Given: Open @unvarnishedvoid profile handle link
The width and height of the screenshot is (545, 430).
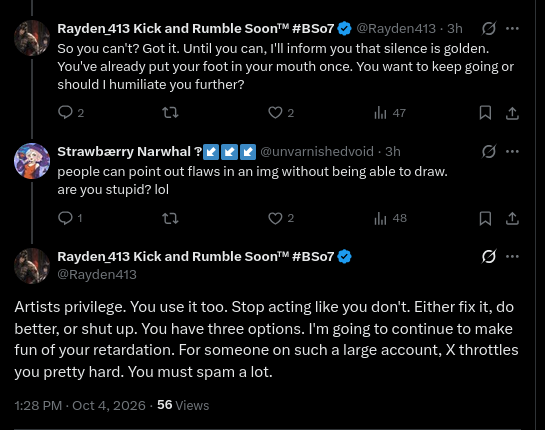Looking at the screenshot, I should pyautogui.click(x=317, y=152).
